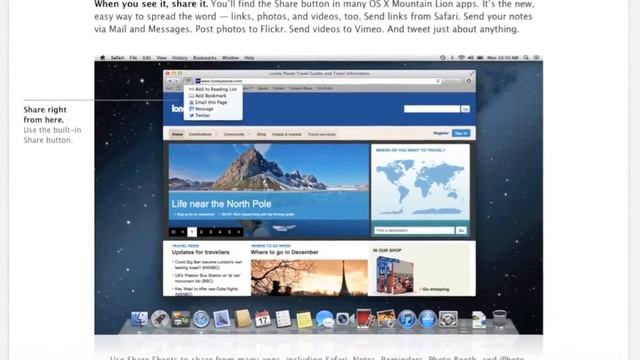Open Travel services link
The width and height of the screenshot is (640, 360).
322,134
